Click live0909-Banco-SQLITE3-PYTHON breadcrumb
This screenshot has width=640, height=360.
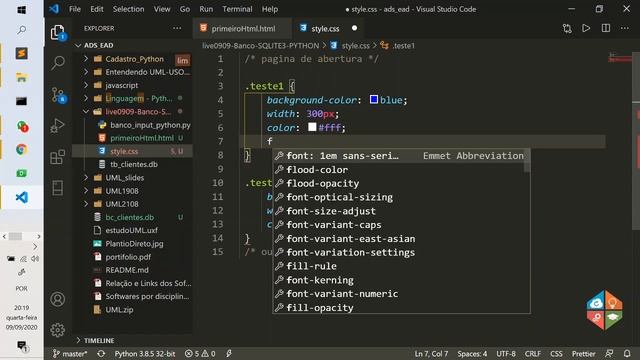(x=260, y=46)
